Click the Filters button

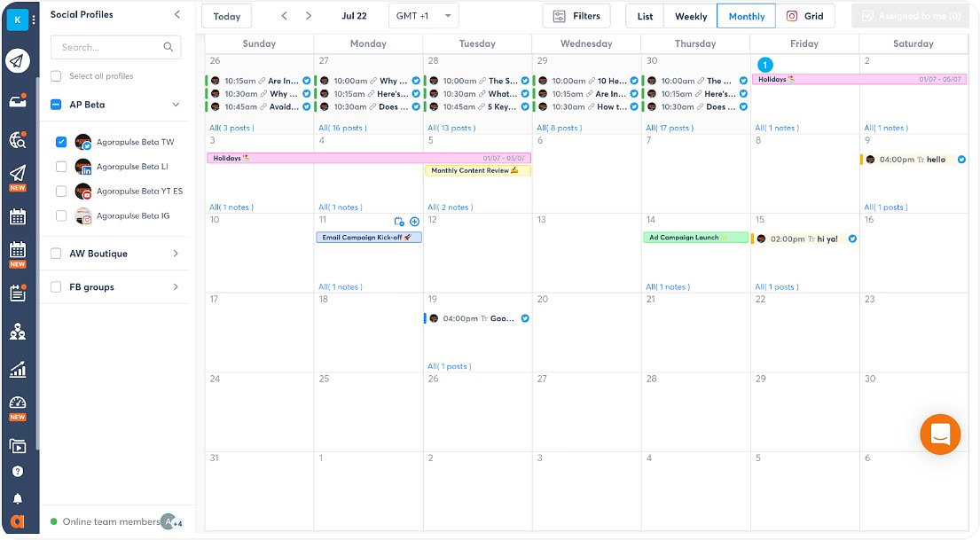pos(576,16)
